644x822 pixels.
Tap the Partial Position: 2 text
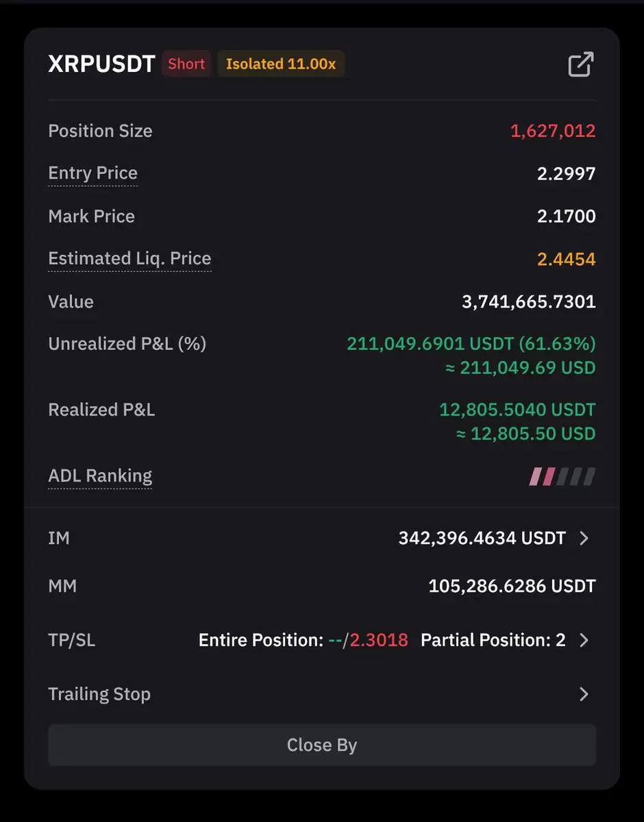coord(493,640)
